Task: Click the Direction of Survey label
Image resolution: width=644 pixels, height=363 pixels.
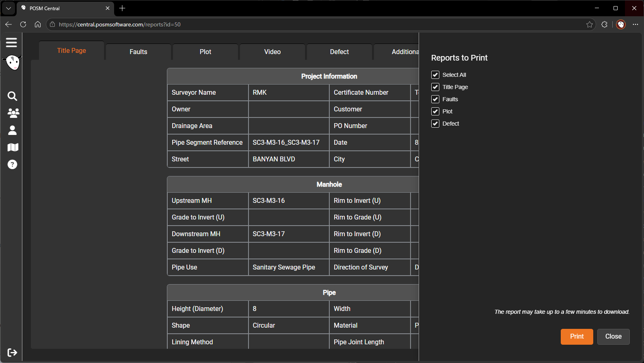Action: 361,267
